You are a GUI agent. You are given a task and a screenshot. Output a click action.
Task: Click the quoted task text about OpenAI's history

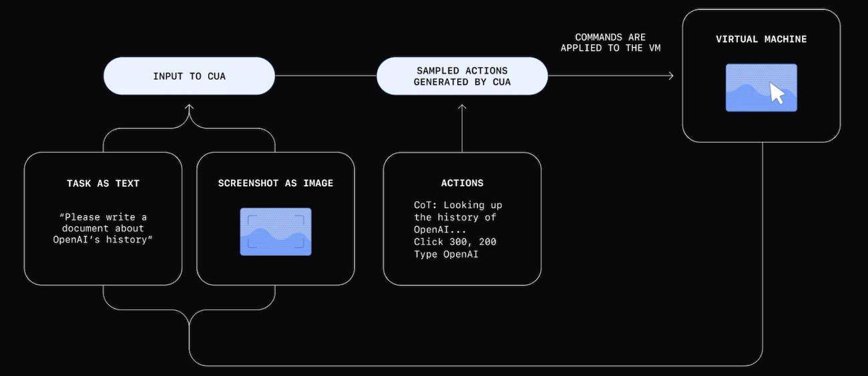(x=103, y=228)
